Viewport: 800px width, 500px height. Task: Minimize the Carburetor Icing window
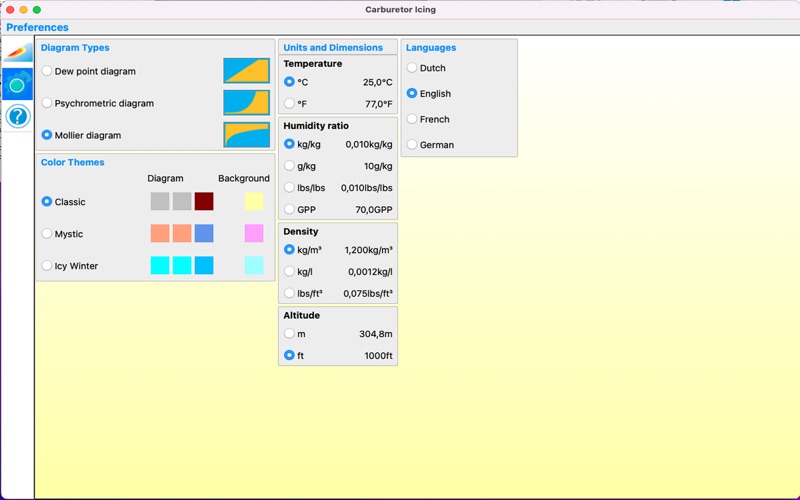(x=23, y=10)
